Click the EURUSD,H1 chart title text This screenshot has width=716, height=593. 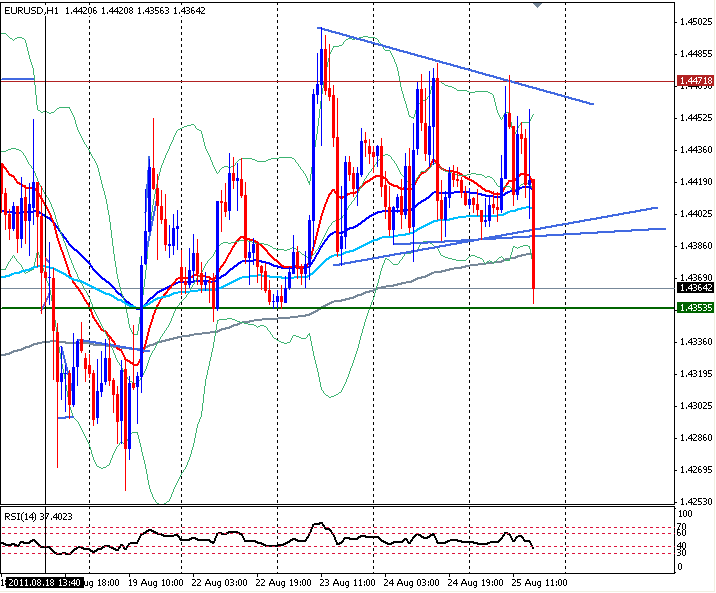point(31,10)
